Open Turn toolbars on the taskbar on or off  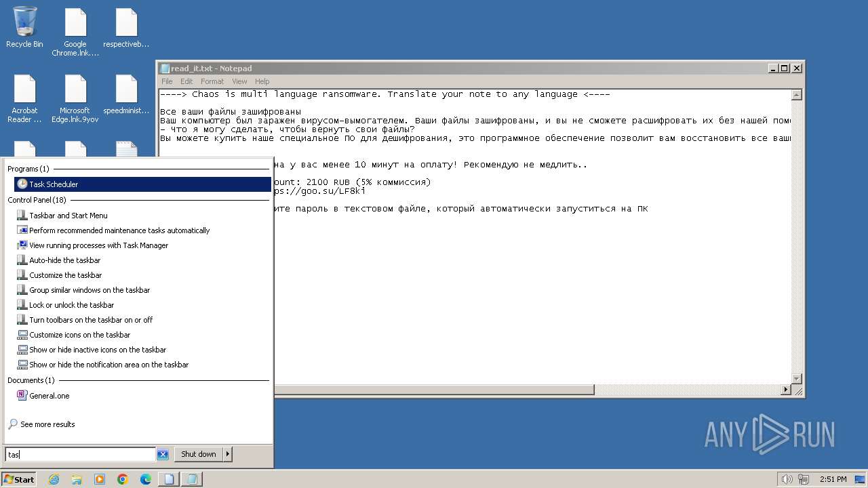click(91, 320)
